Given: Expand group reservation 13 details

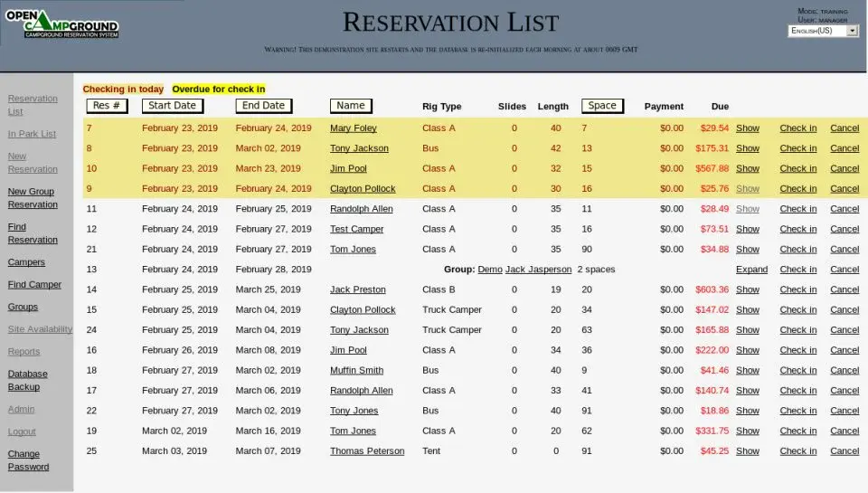Looking at the screenshot, I should click(x=751, y=270).
